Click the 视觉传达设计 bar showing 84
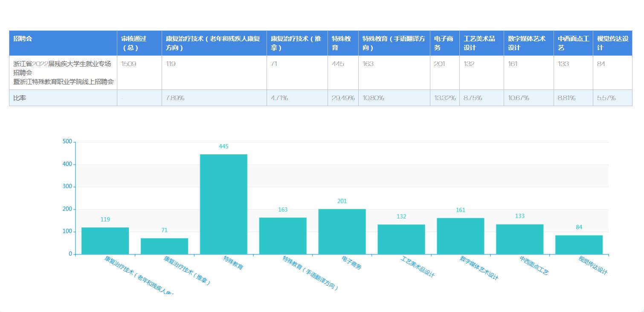Viewport: 644px width, 312px height. click(x=579, y=245)
